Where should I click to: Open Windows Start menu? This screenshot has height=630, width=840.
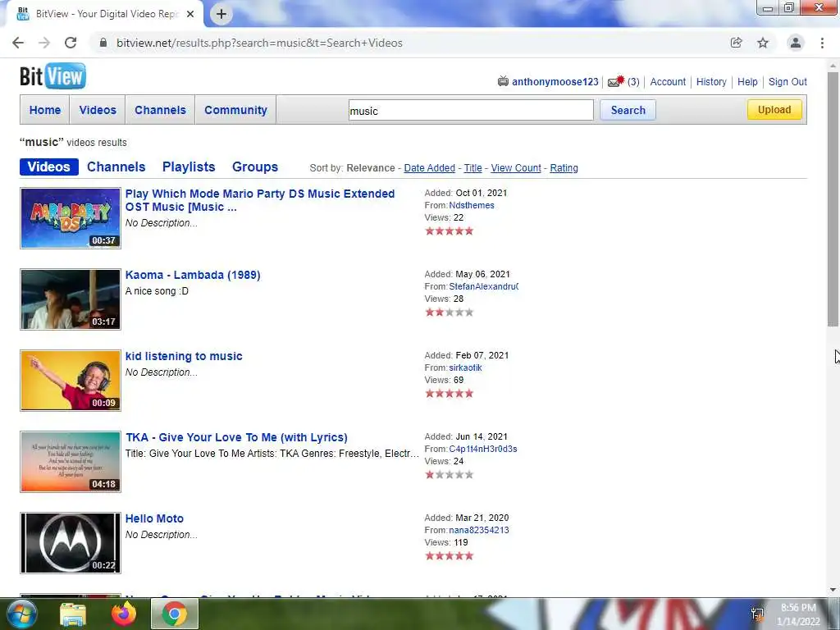pos(21,614)
